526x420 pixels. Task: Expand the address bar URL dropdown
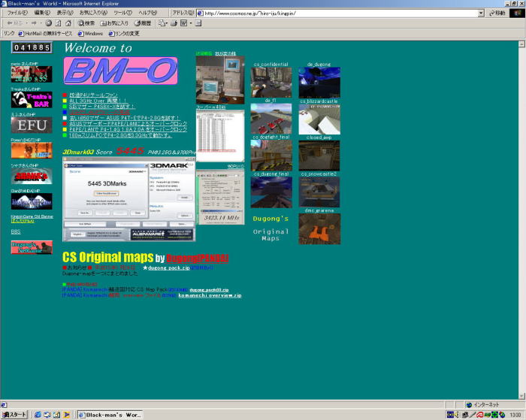coord(481,14)
